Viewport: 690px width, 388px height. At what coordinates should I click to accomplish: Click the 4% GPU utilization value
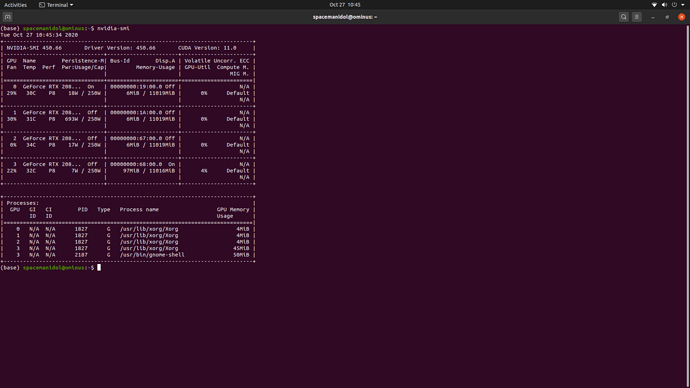click(x=204, y=171)
